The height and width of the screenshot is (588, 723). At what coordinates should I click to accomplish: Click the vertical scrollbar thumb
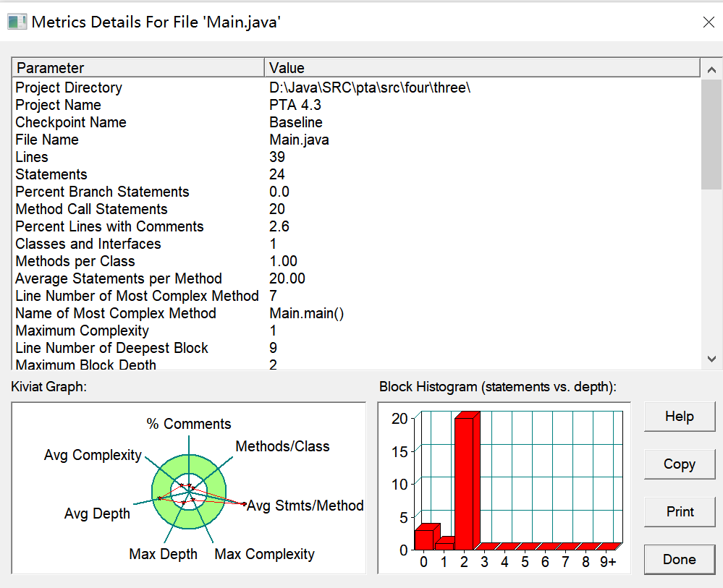coord(711,134)
